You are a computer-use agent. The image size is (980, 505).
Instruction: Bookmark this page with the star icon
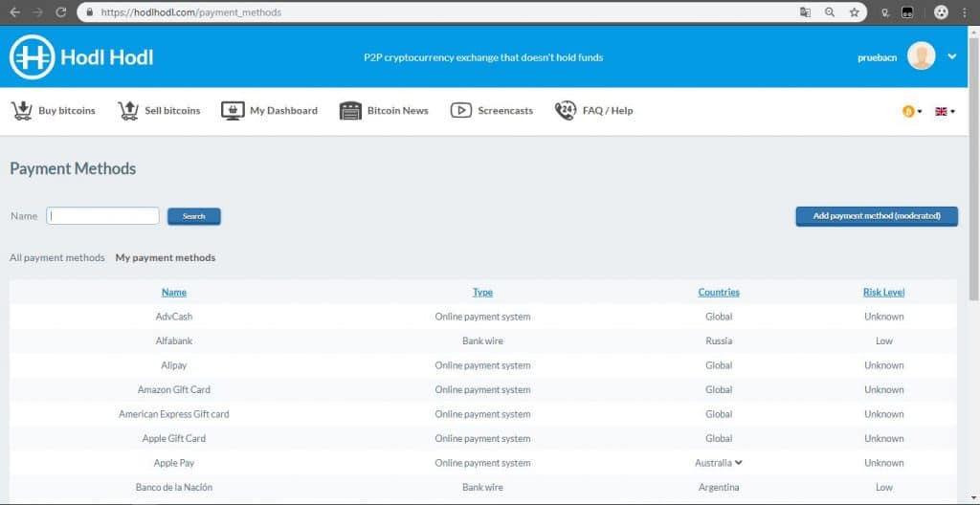click(x=854, y=11)
